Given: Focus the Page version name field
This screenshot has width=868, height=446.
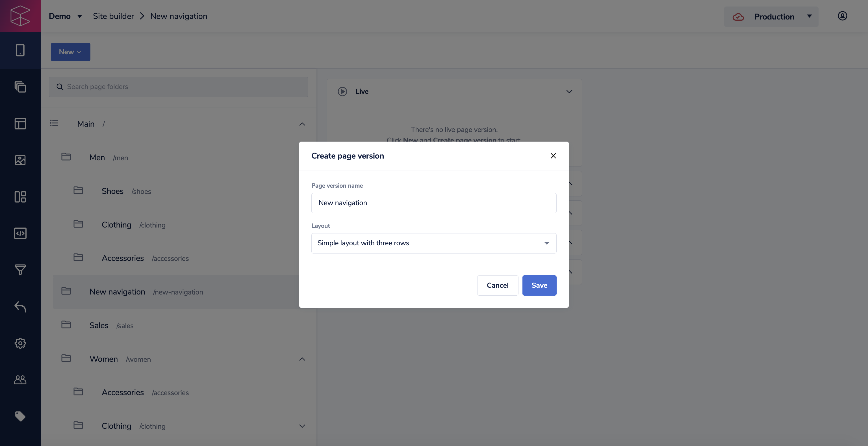Looking at the screenshot, I should click(433, 203).
